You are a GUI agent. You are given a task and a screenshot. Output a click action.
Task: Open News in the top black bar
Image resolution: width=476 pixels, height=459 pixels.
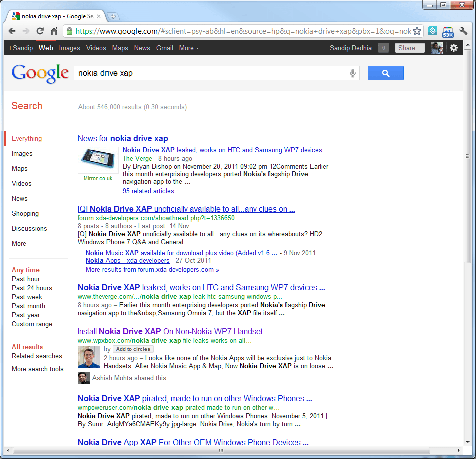[x=142, y=48]
